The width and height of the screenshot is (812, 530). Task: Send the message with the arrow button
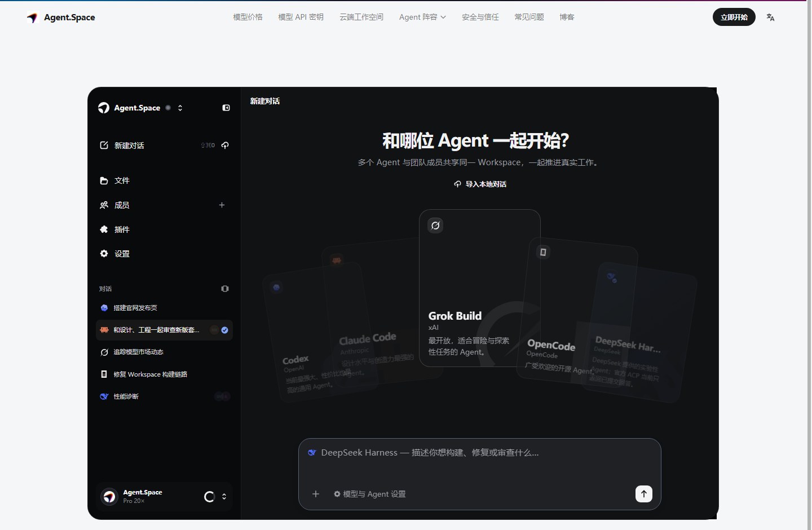click(x=644, y=494)
